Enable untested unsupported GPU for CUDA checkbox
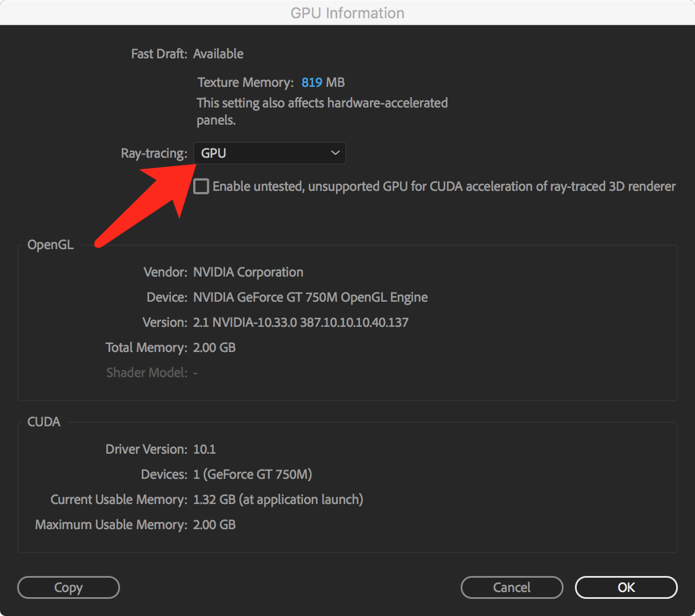Screen dimensions: 695x616 pos(201,186)
